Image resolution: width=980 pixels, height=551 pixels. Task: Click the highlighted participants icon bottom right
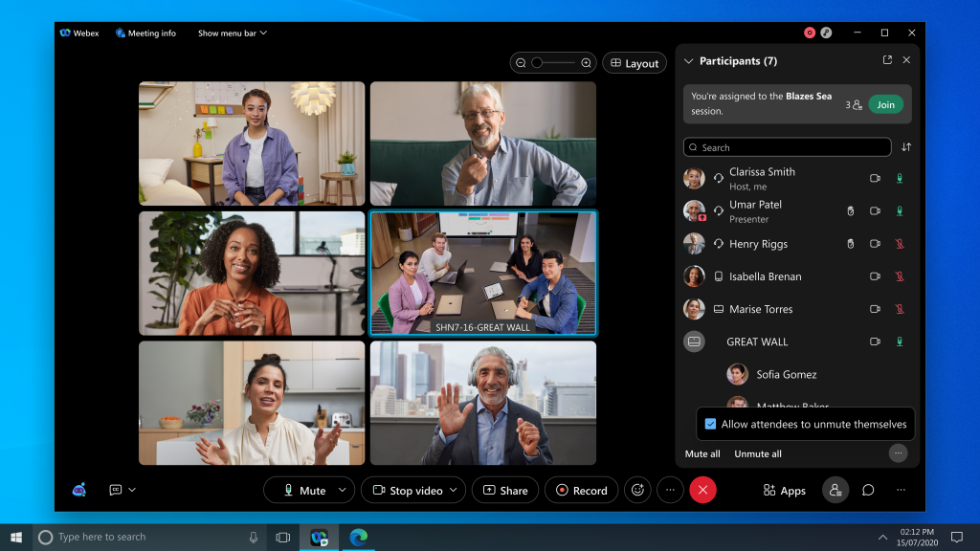(835, 490)
